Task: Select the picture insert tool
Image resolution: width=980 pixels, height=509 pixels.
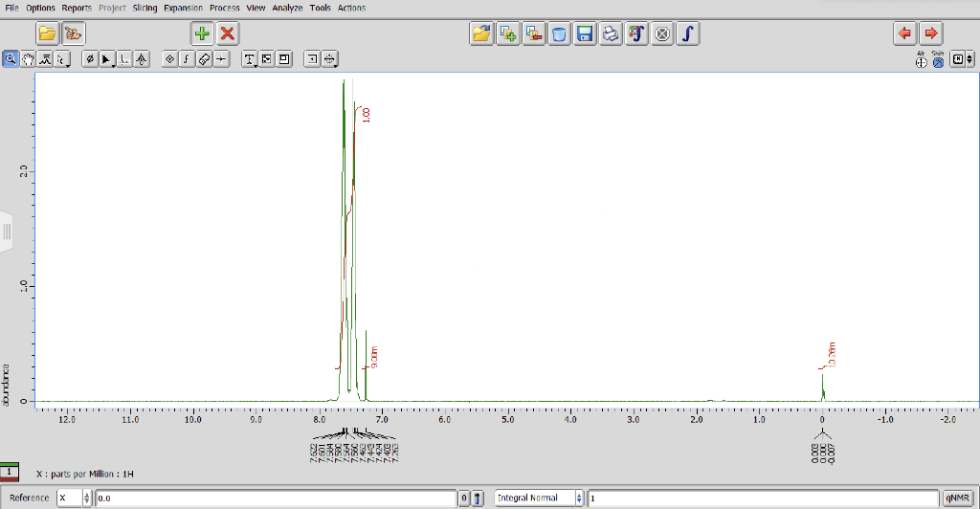Action: pyautogui.click(x=267, y=59)
